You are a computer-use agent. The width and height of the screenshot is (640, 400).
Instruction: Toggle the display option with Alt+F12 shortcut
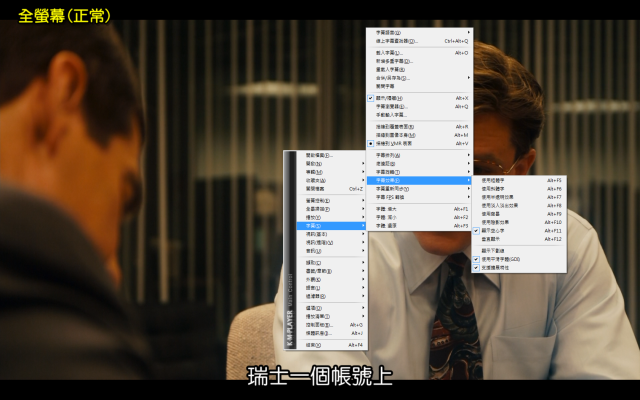pyautogui.click(x=519, y=239)
